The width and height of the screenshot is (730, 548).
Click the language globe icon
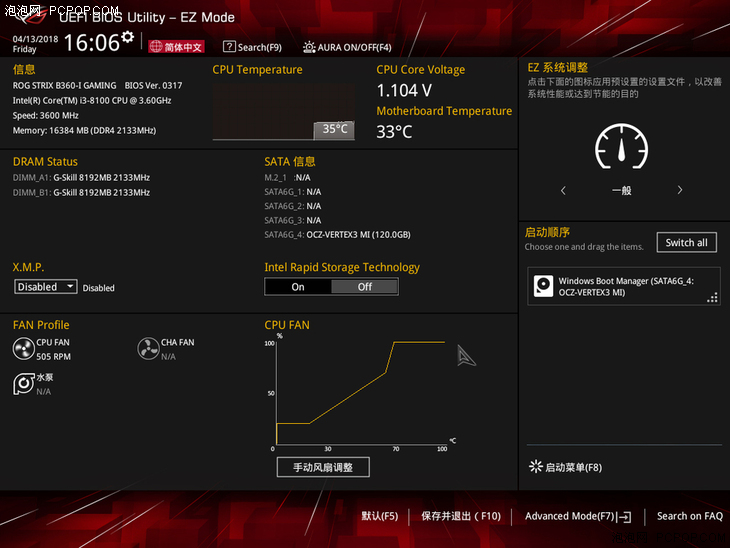coord(156,47)
